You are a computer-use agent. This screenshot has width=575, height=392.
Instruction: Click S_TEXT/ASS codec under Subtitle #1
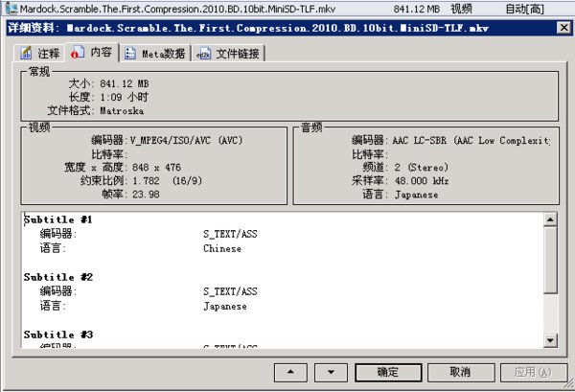[230, 234]
